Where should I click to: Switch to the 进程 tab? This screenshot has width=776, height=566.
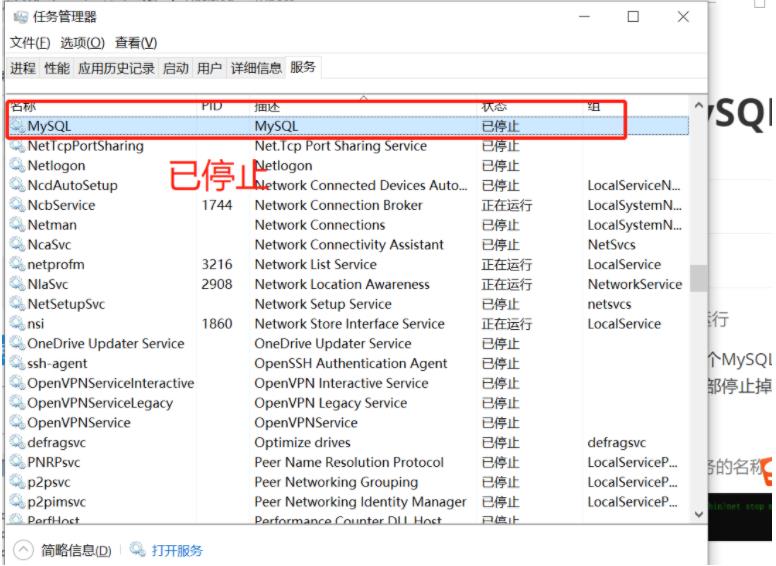point(23,68)
